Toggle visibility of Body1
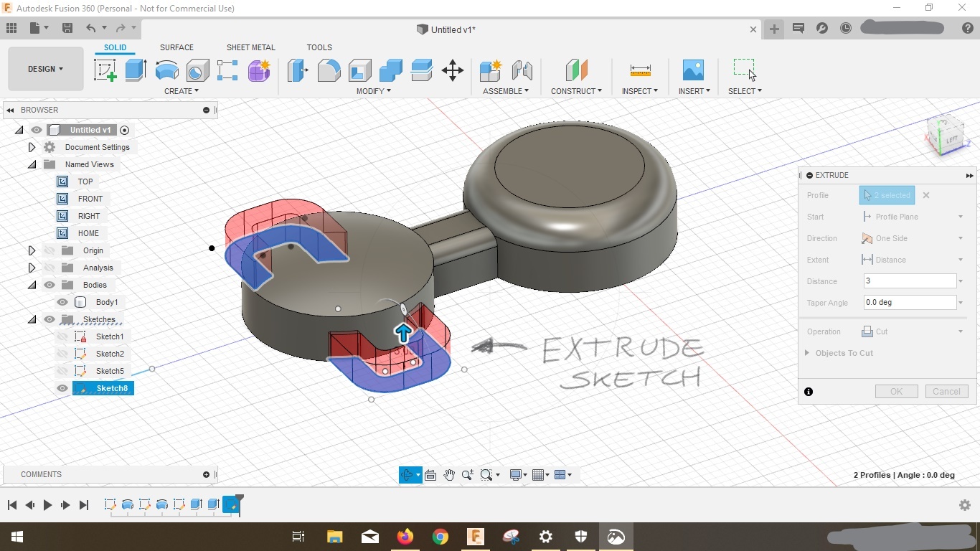The height and width of the screenshot is (551, 980). tap(62, 302)
